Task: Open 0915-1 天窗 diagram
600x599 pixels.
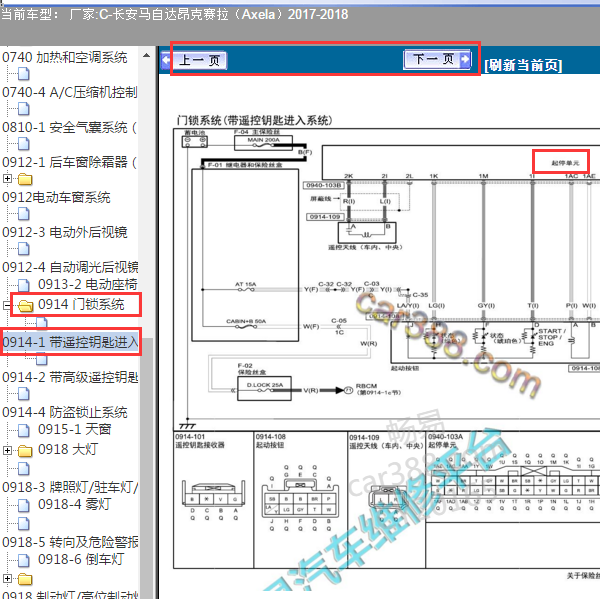Action: click(x=75, y=429)
